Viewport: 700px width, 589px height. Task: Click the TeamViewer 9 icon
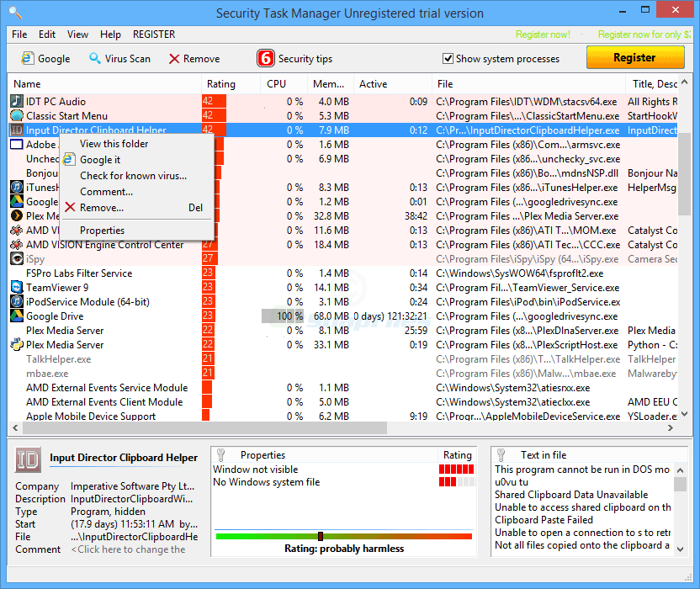click(x=17, y=287)
